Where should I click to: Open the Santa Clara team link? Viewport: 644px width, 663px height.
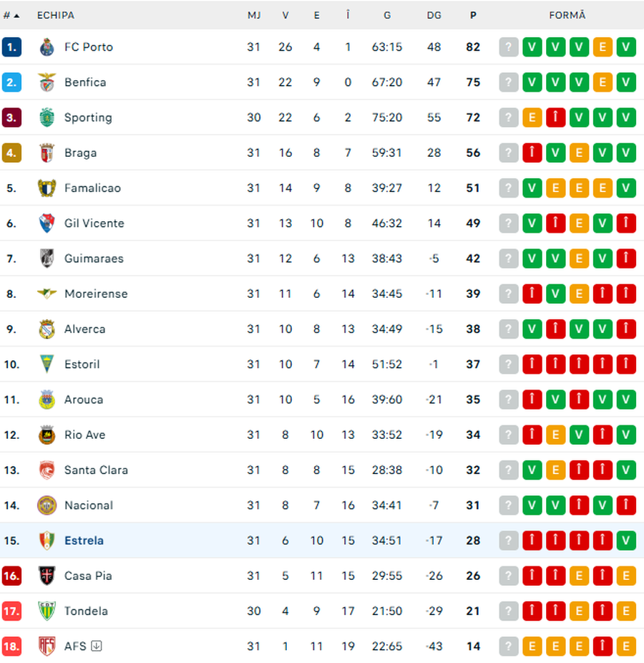pyautogui.click(x=96, y=470)
